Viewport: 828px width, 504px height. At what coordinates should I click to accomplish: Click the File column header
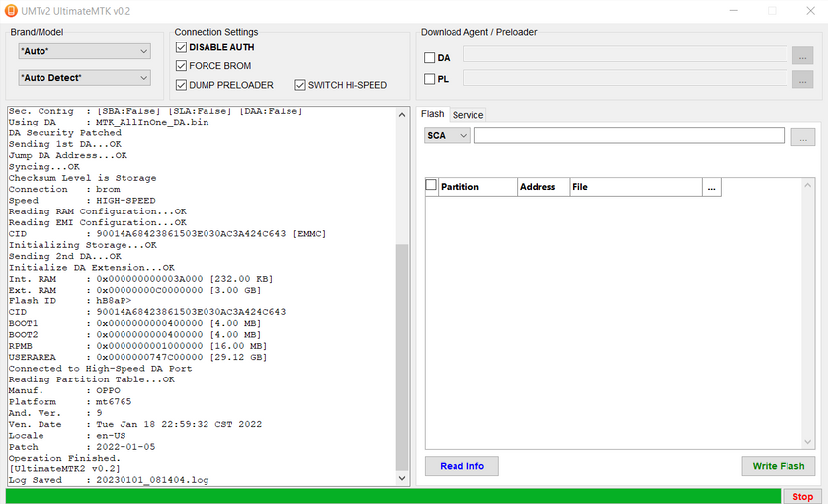tap(635, 187)
